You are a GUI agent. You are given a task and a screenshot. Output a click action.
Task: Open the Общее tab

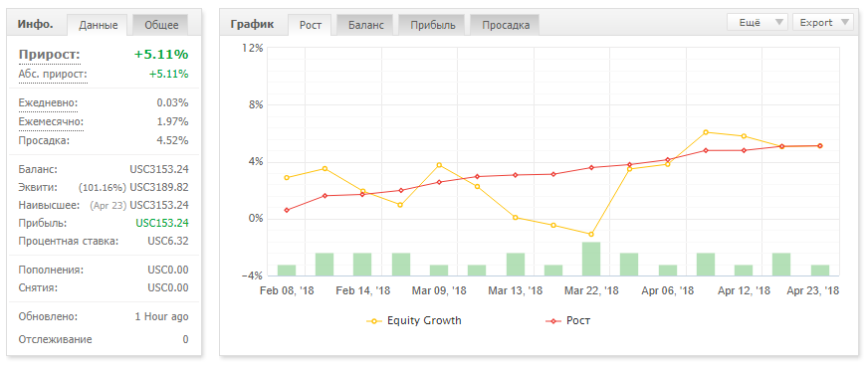[161, 25]
